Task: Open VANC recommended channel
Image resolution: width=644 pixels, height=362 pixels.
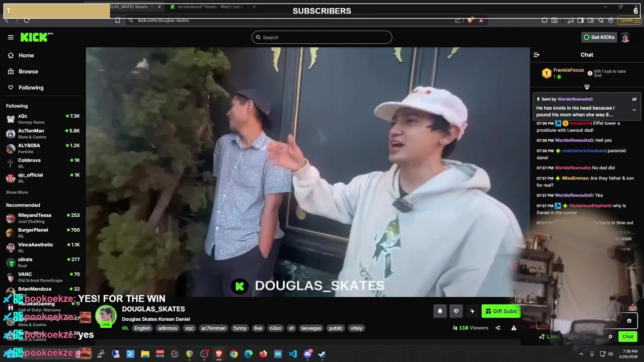Action: pos(43,277)
